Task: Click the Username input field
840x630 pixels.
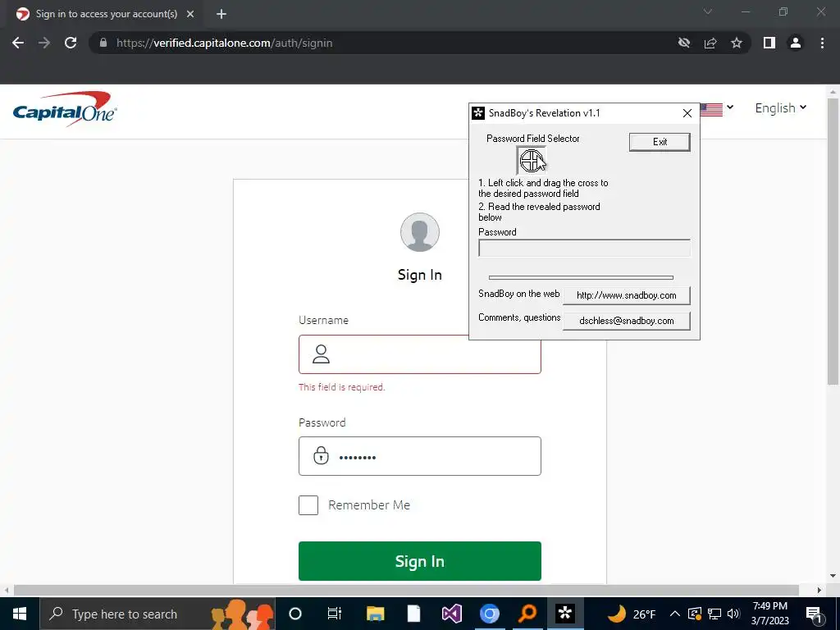Action: (419, 354)
